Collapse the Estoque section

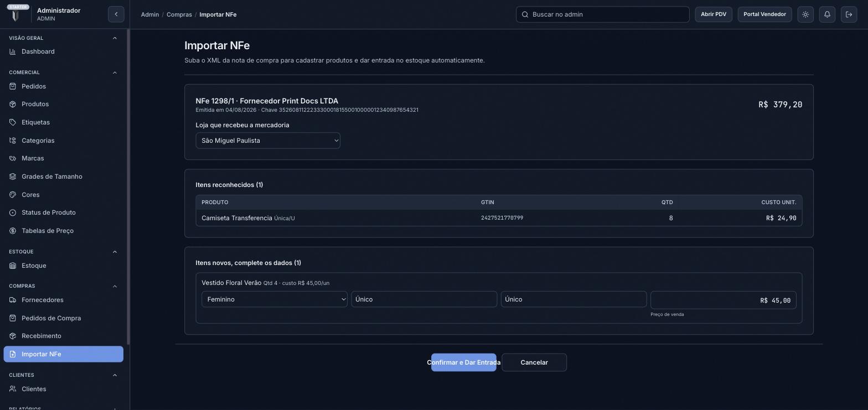(115, 252)
